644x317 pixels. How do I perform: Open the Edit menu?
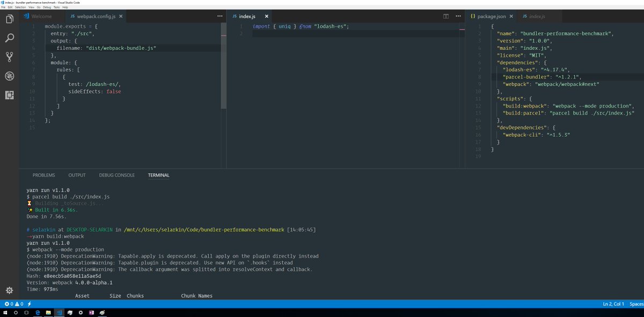(10, 8)
